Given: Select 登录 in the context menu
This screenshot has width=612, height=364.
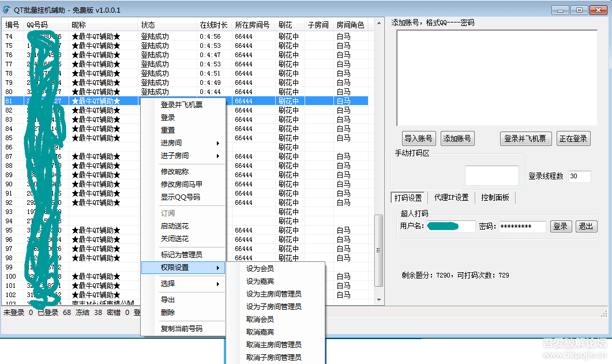Looking at the screenshot, I should [168, 118].
